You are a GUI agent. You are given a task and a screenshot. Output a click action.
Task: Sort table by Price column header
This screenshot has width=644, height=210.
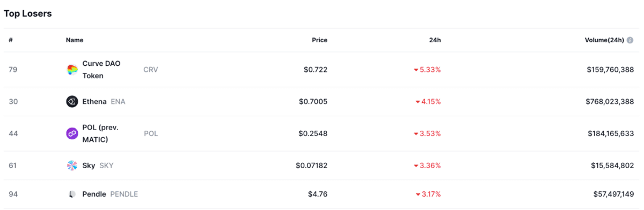[x=319, y=40]
